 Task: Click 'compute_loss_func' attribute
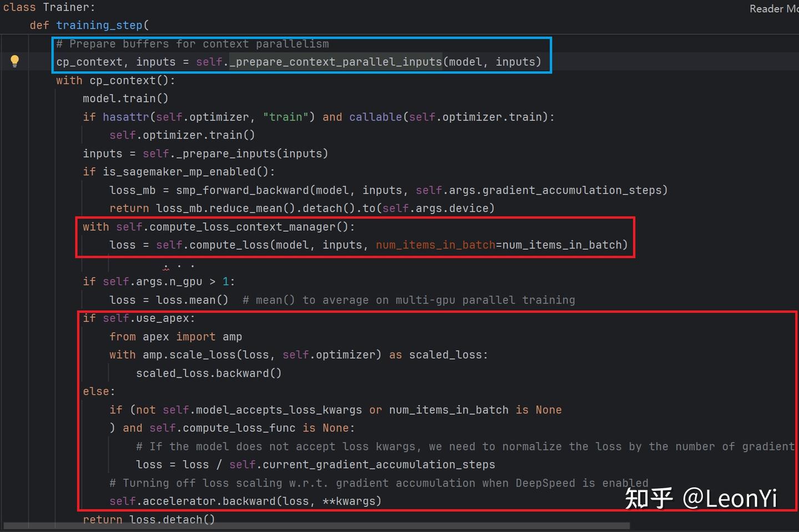(x=239, y=428)
